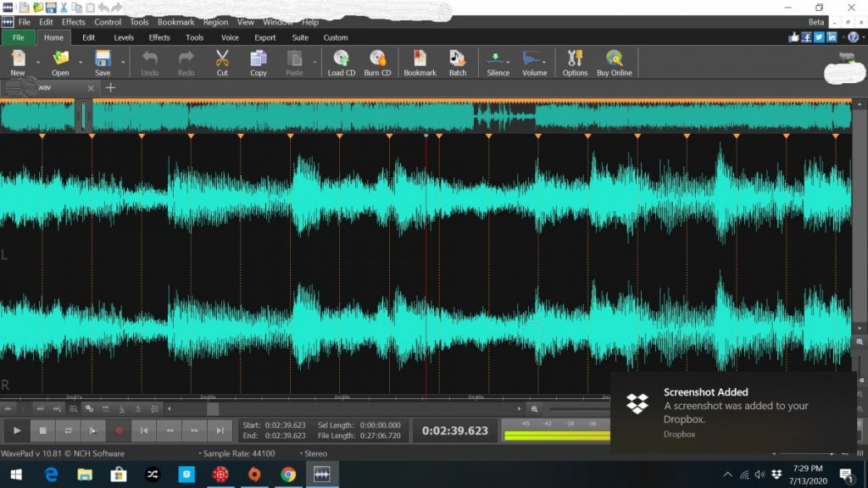
Task: Click the zoom magnifier beside horizontal scrollbar
Action: [534, 409]
